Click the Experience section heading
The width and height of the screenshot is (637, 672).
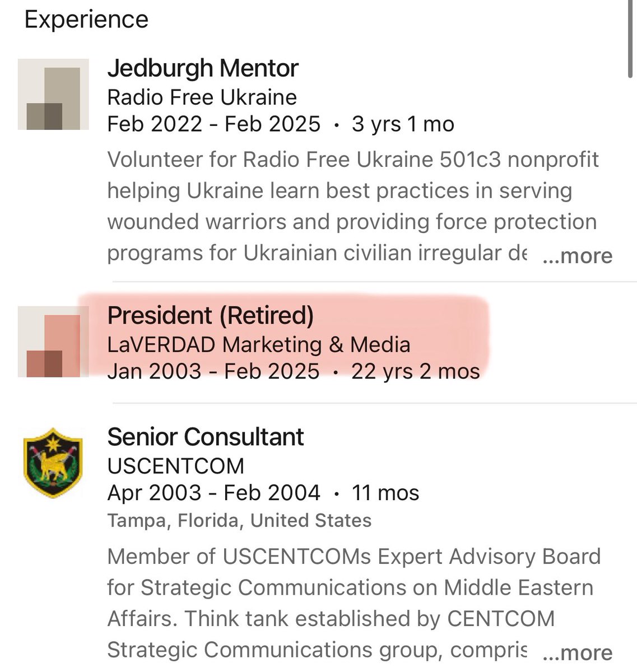(86, 20)
